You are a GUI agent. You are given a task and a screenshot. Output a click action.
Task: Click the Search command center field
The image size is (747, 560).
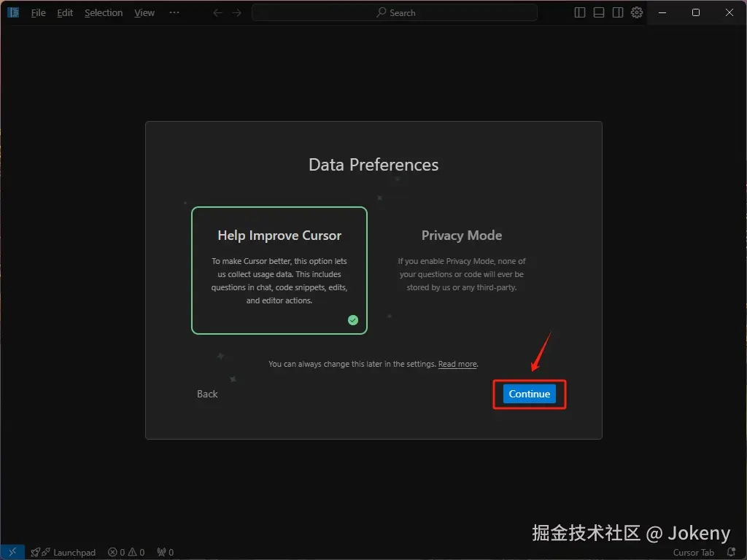tap(395, 13)
